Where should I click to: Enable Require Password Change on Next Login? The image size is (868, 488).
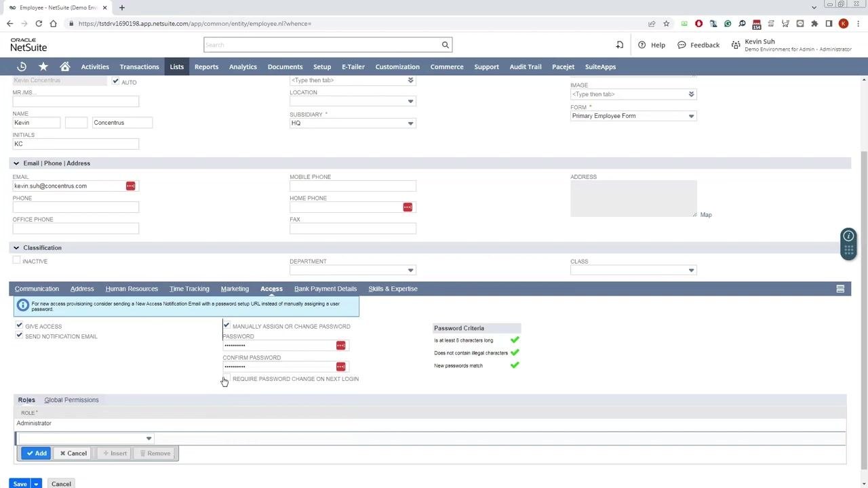[226, 378]
